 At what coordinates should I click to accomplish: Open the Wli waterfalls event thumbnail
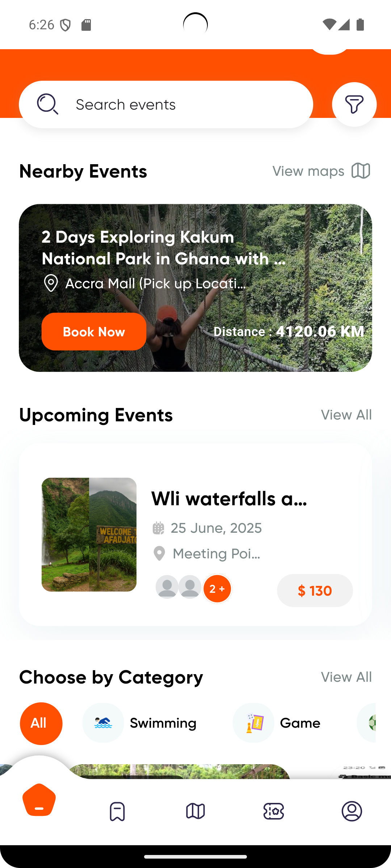tap(89, 535)
